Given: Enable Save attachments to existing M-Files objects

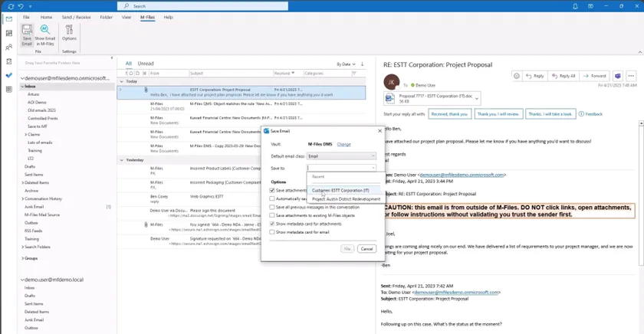Looking at the screenshot, I should (x=272, y=215).
